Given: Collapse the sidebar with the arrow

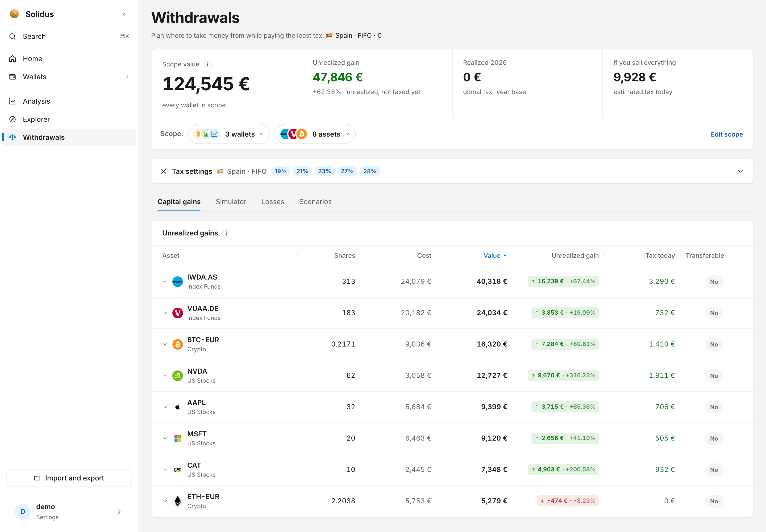Looking at the screenshot, I should (x=124, y=14).
